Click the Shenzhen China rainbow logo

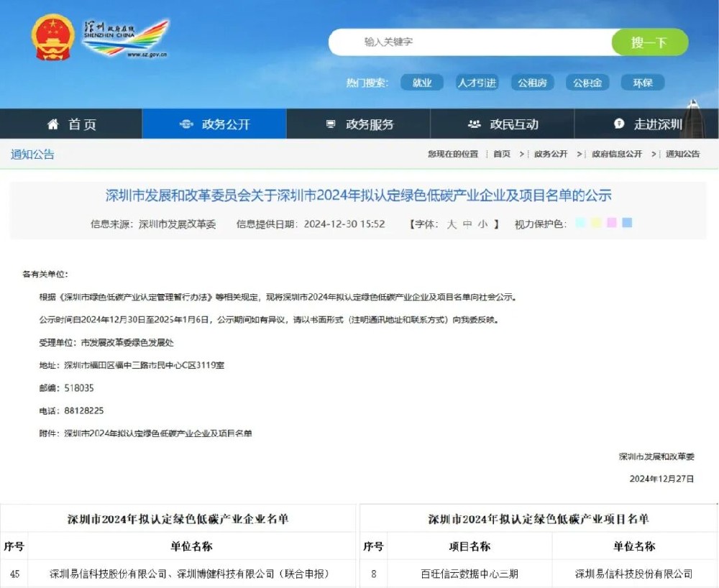click(x=126, y=39)
